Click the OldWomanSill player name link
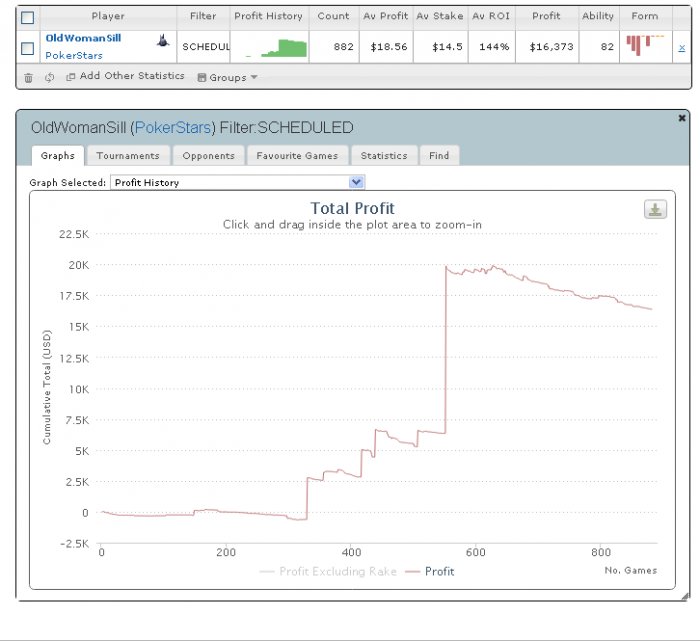The width and height of the screenshot is (700, 641). click(83, 37)
